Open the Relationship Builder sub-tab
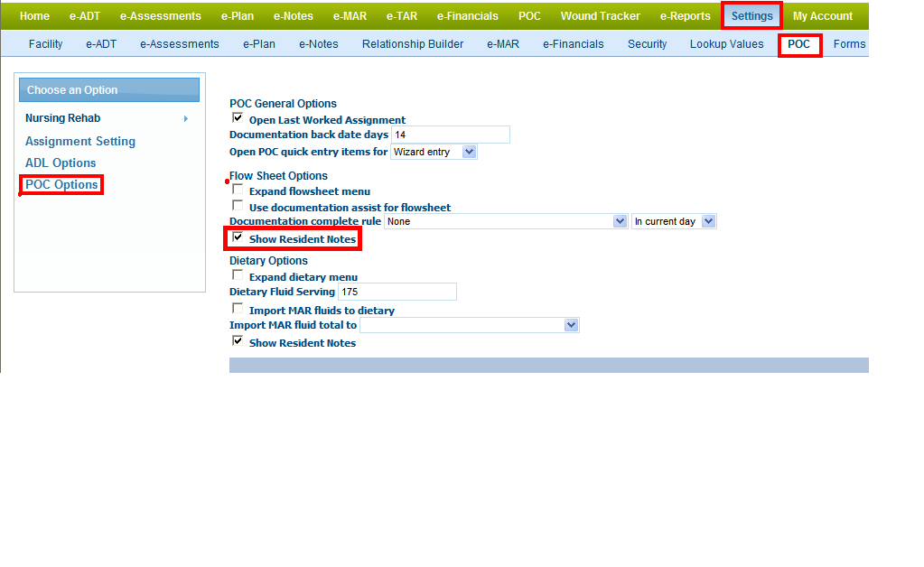The height and width of the screenshot is (567, 924). pos(413,44)
